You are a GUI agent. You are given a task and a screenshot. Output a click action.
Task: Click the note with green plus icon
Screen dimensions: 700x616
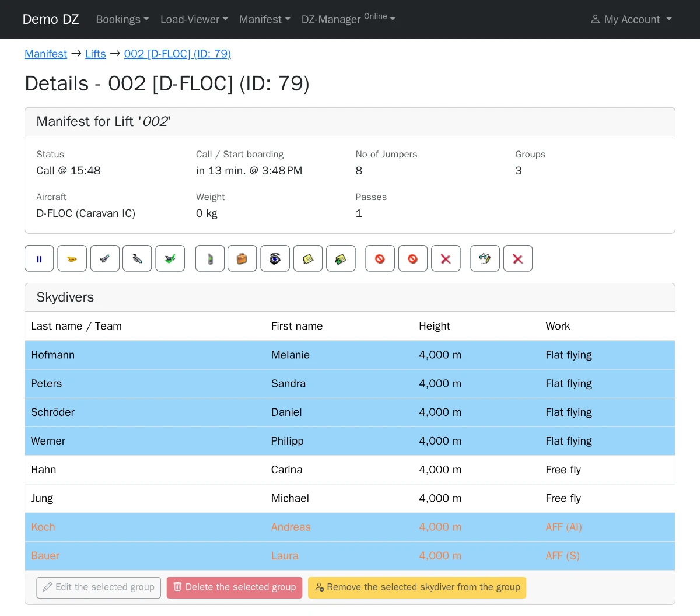point(341,258)
